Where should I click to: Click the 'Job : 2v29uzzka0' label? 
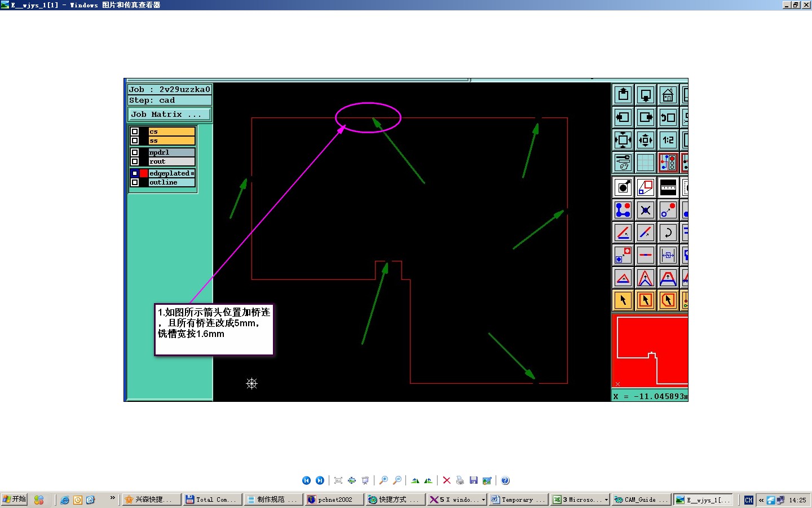click(x=170, y=89)
